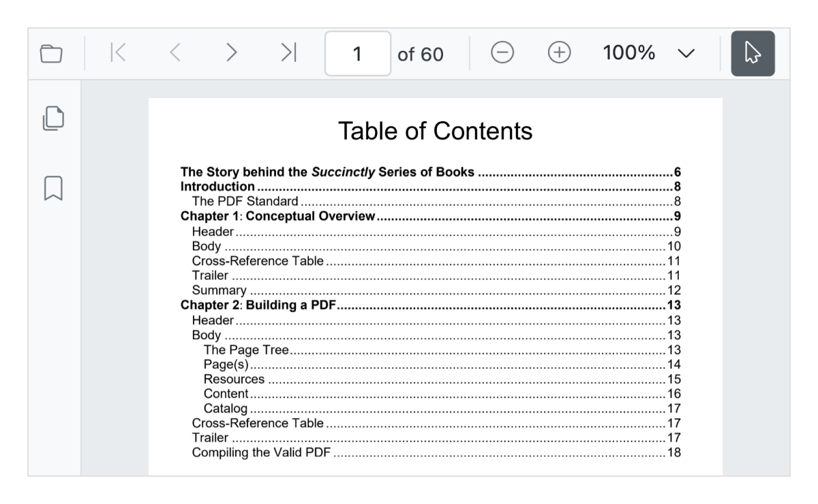Screen dimensions: 818x504
Task: Zoom in on the document
Action: 559,52
